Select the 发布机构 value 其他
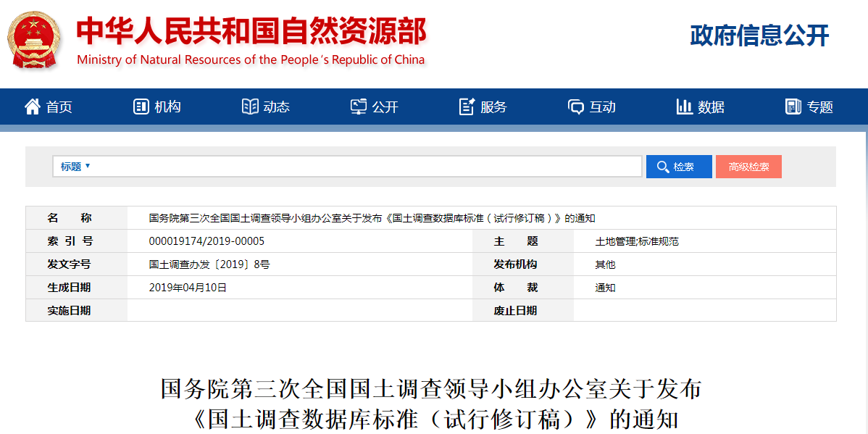 (x=605, y=264)
